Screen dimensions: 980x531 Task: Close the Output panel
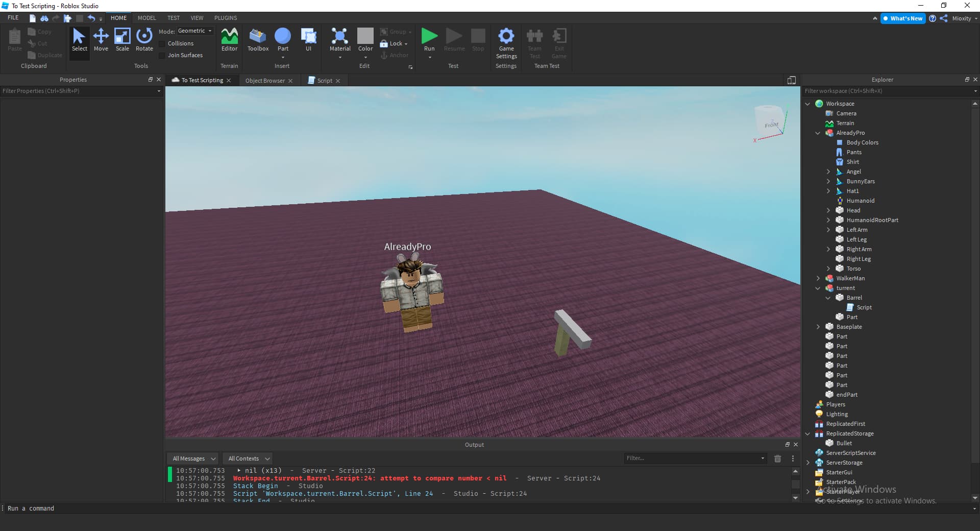[x=796, y=445]
